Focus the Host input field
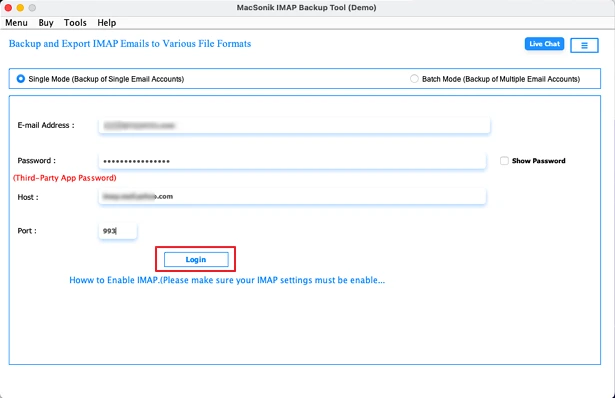The width and height of the screenshot is (615, 398). click(x=292, y=196)
